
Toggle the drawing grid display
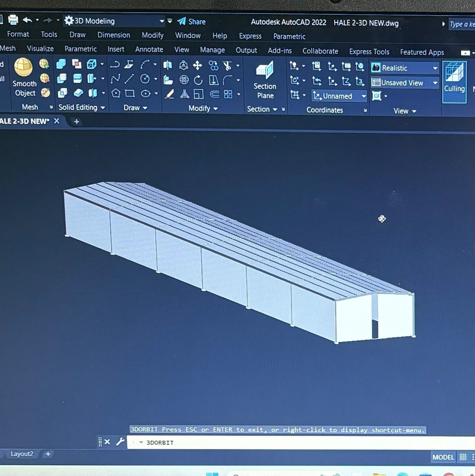463,457
